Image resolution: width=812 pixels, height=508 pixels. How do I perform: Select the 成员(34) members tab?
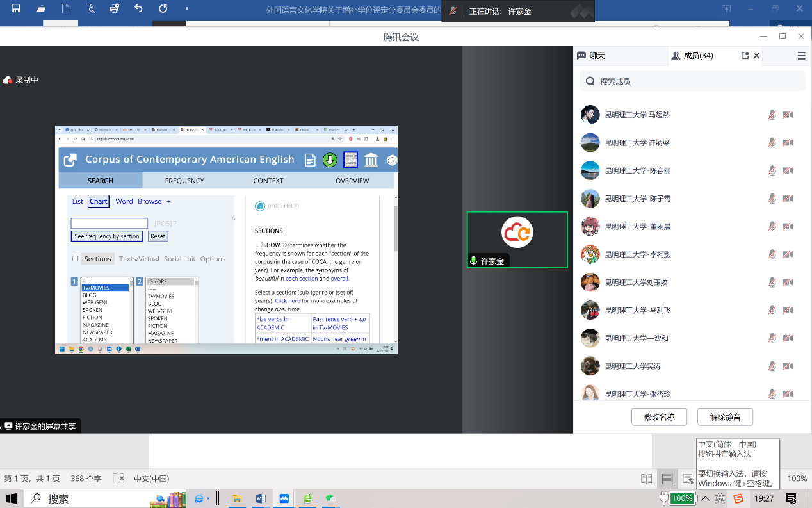click(692, 56)
